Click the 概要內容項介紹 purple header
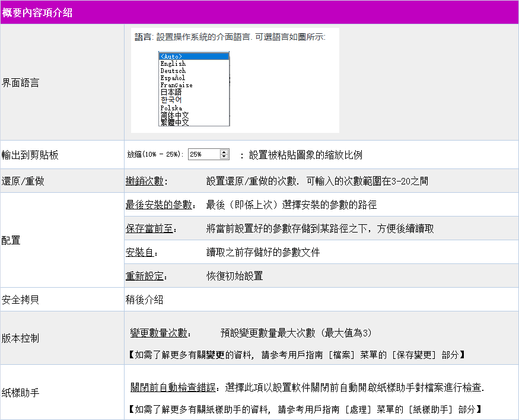 38,12
